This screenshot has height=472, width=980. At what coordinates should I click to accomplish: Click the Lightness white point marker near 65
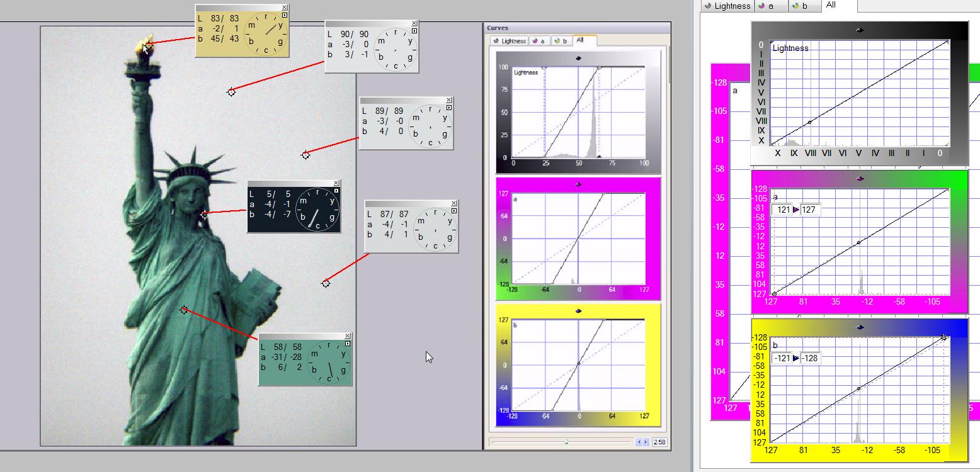pos(599,67)
